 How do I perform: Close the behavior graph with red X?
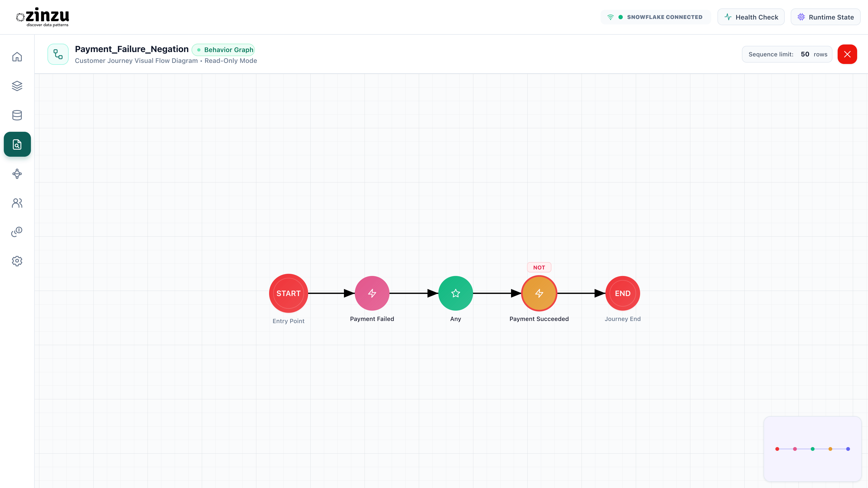847,54
